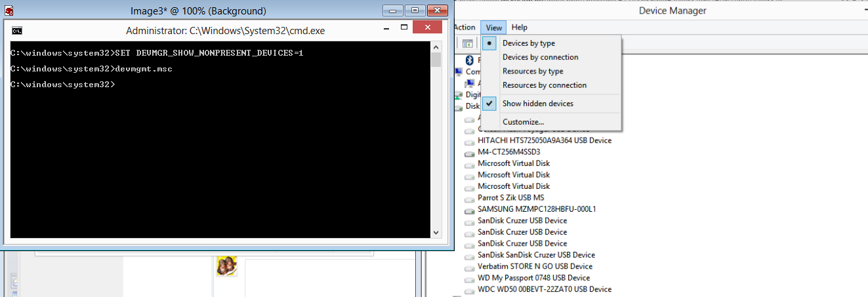
Task: Select SanDisk SanDisk Cruzer USB Device row
Action: click(x=536, y=255)
